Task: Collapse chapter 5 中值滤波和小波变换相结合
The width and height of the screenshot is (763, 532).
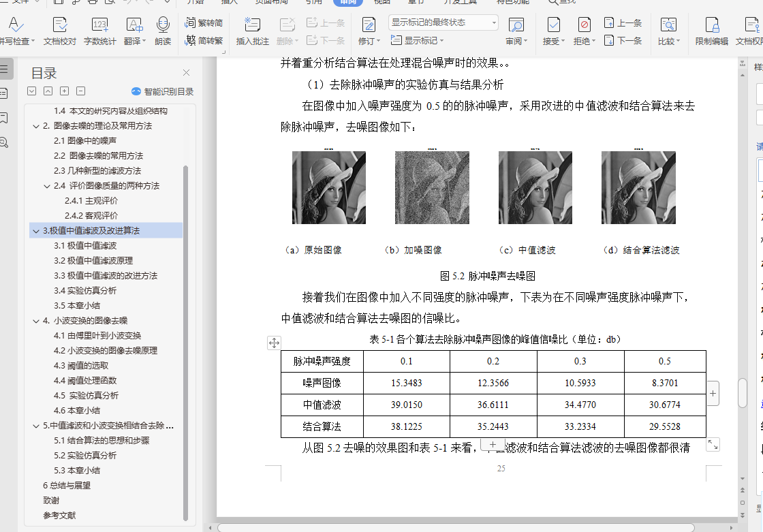Action: coord(36,426)
